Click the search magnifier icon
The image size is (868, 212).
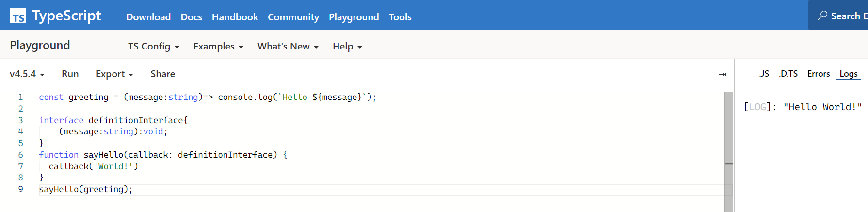(822, 16)
